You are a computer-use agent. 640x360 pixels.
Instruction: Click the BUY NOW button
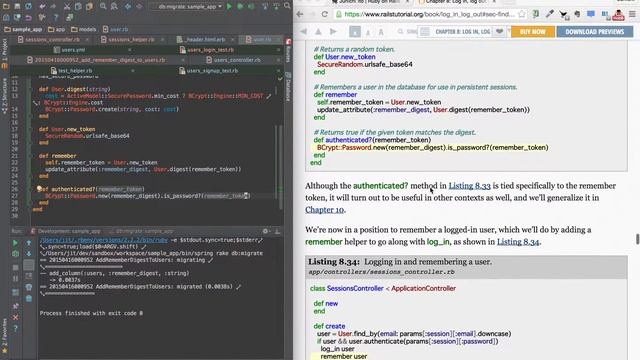(533, 32)
